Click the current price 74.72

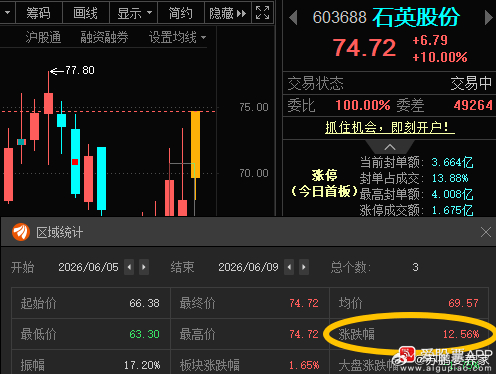click(365, 48)
